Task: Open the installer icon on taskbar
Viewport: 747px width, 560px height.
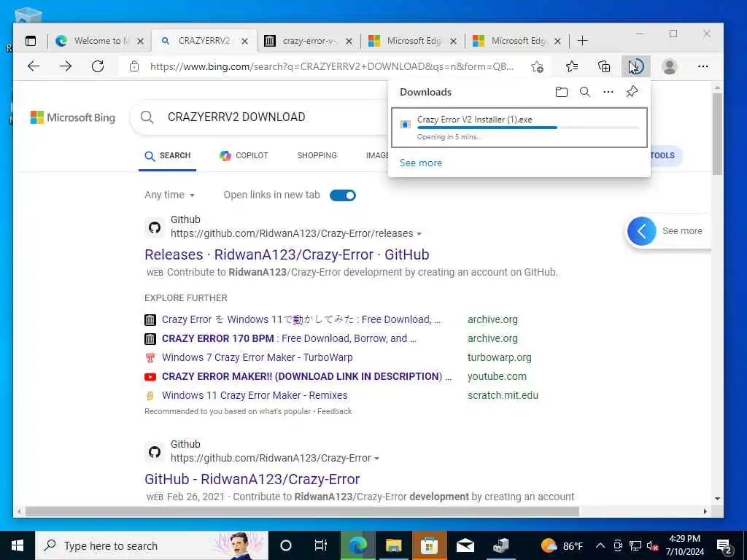Action: point(500,545)
